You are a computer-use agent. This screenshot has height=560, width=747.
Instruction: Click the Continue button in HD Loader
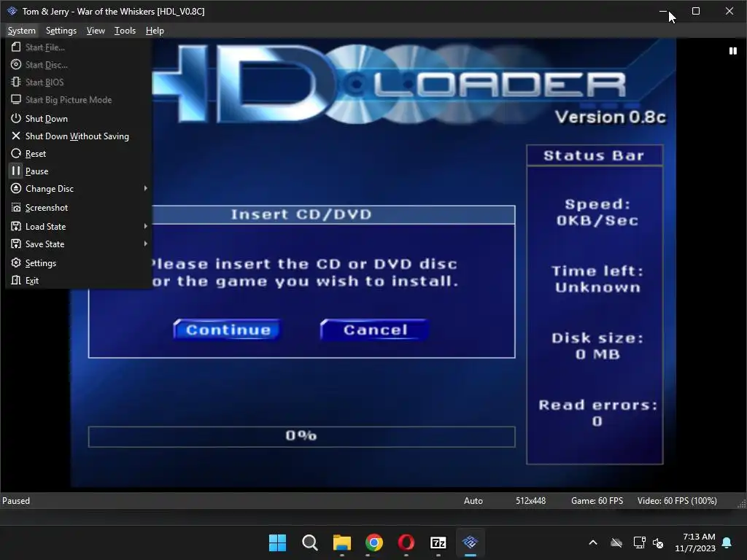tap(228, 330)
